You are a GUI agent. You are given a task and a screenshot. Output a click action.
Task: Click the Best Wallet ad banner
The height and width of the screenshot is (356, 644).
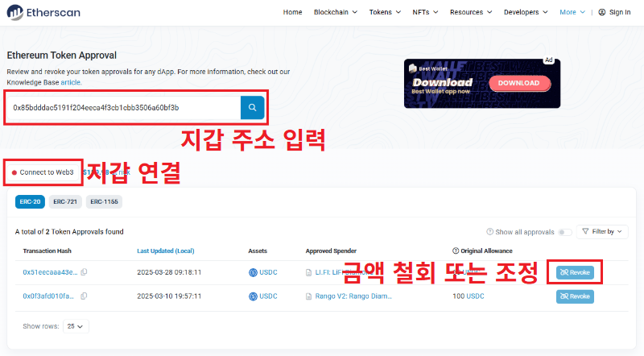tap(482, 84)
